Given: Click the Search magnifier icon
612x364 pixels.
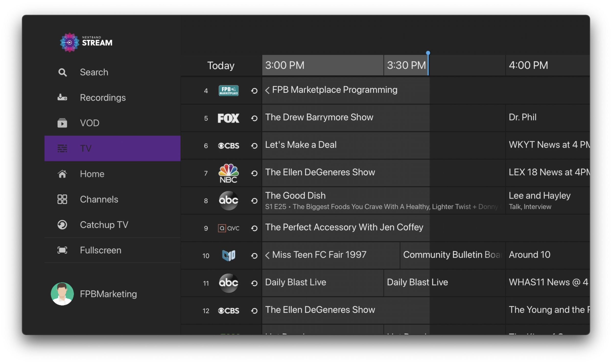Looking at the screenshot, I should tap(62, 72).
